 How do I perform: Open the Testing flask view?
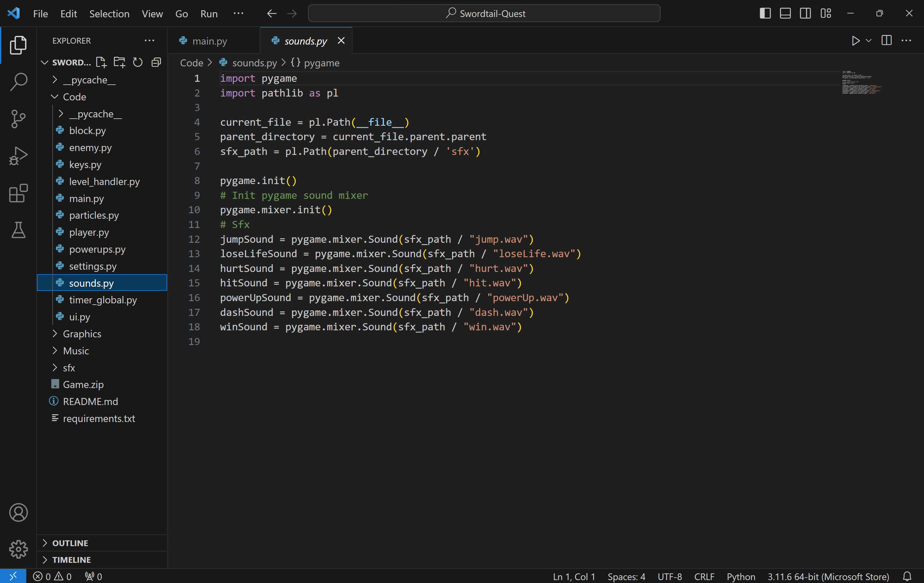pyautogui.click(x=18, y=230)
